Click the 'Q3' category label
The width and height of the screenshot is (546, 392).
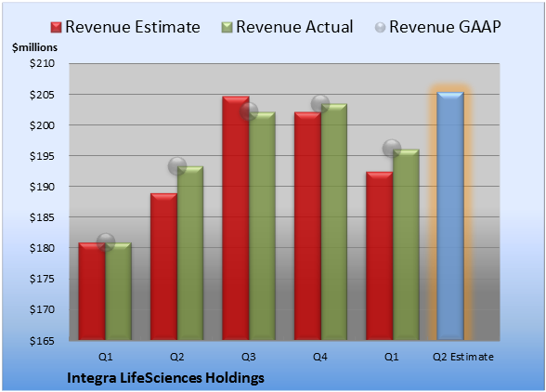pos(249,357)
